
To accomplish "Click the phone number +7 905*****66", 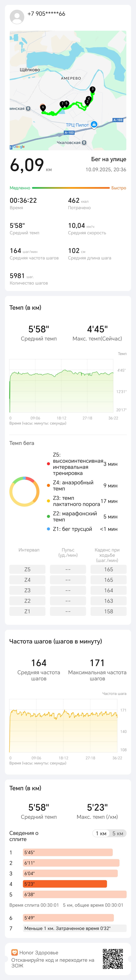I will click(46, 14).
